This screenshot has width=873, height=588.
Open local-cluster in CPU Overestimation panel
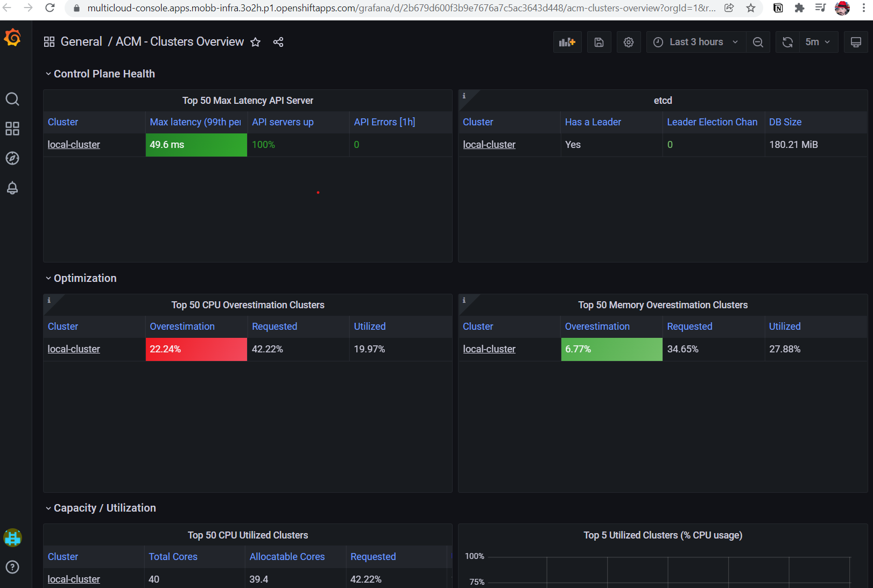pyautogui.click(x=74, y=349)
